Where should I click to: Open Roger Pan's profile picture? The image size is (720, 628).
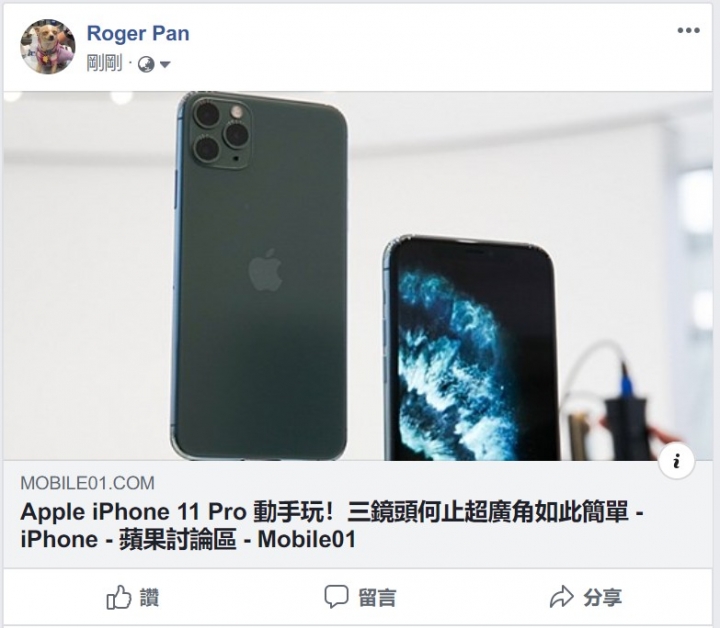tap(48, 46)
